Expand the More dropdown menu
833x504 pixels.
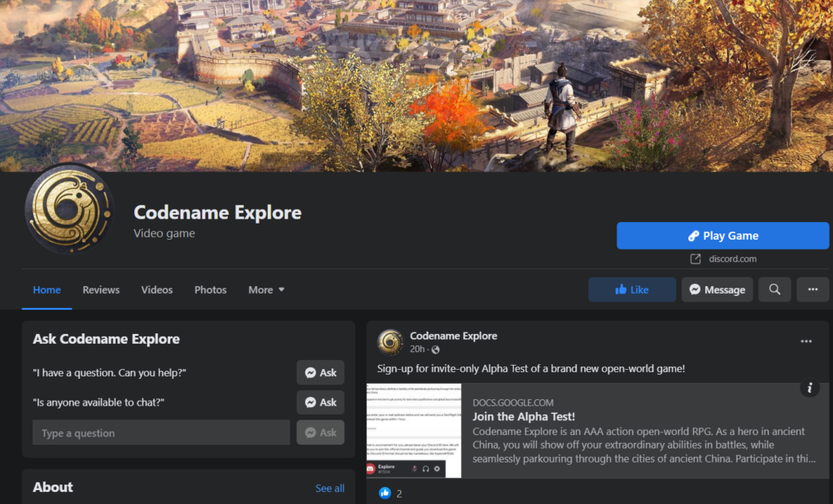tap(266, 290)
